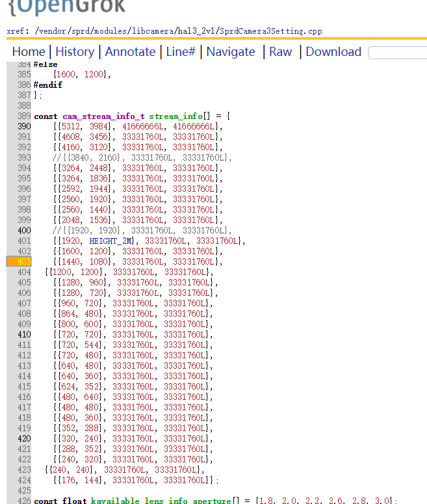This screenshot has height=504, width=427.
Task: Select line number 390
Action: point(24,126)
